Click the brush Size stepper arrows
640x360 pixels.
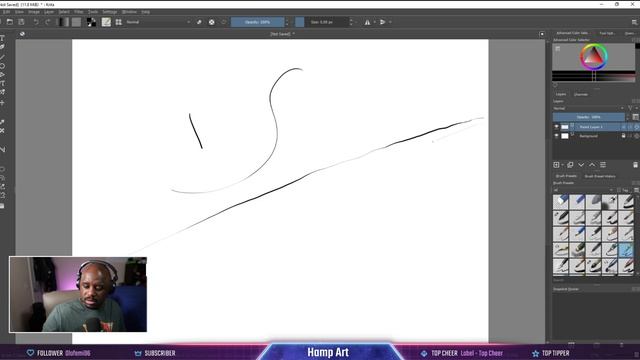tap(351, 22)
